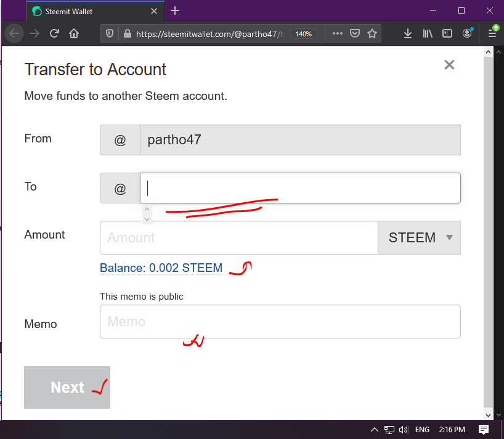
Task: Click the From account field partho47
Action: 300,140
